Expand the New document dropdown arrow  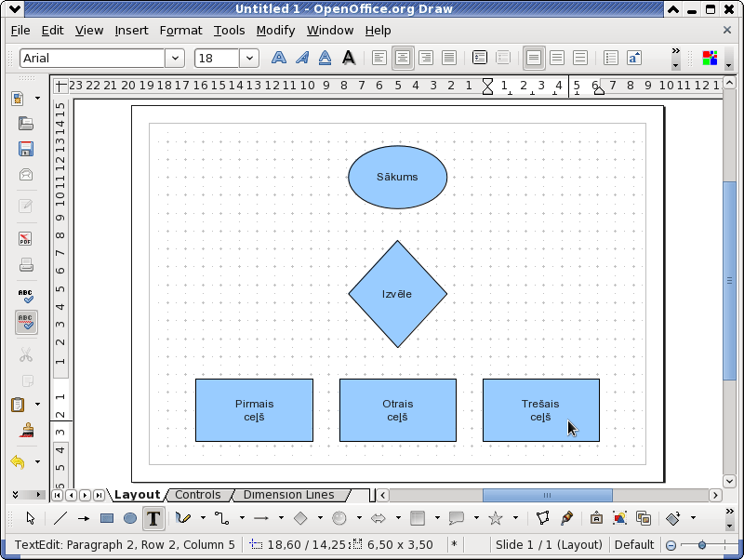[x=37, y=99]
